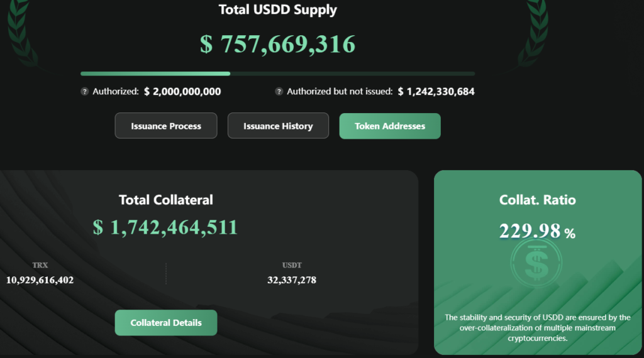644x358 pixels.
Task: View the Issuance History
Action: pos(278,126)
